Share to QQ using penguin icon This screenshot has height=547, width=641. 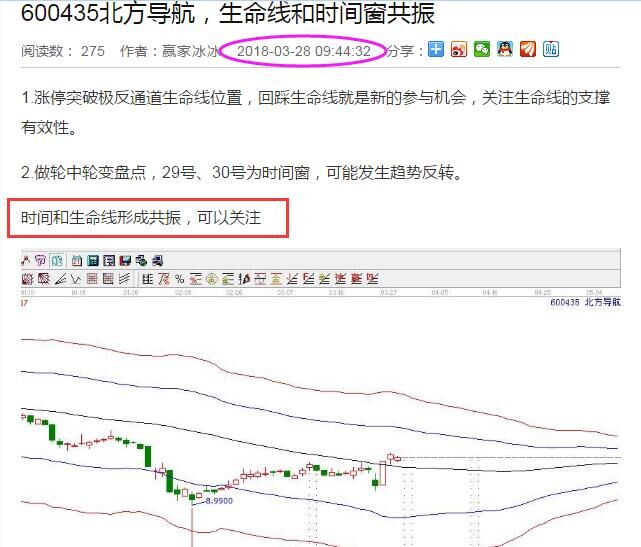(505, 49)
